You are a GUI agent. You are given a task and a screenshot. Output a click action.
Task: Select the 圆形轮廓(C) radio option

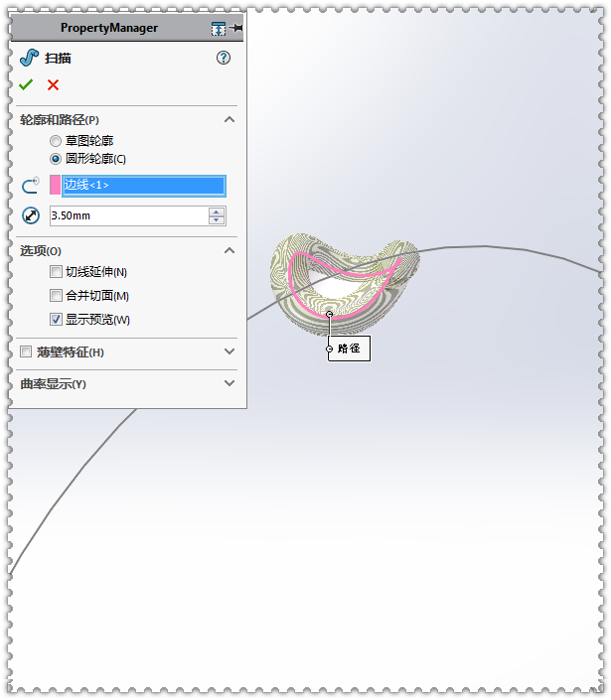(56, 159)
